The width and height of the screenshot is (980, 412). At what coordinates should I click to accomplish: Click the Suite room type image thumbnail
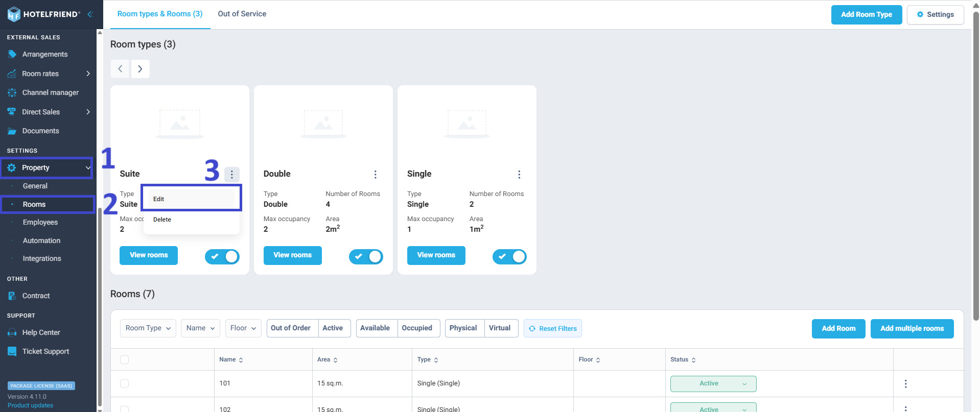tap(180, 124)
